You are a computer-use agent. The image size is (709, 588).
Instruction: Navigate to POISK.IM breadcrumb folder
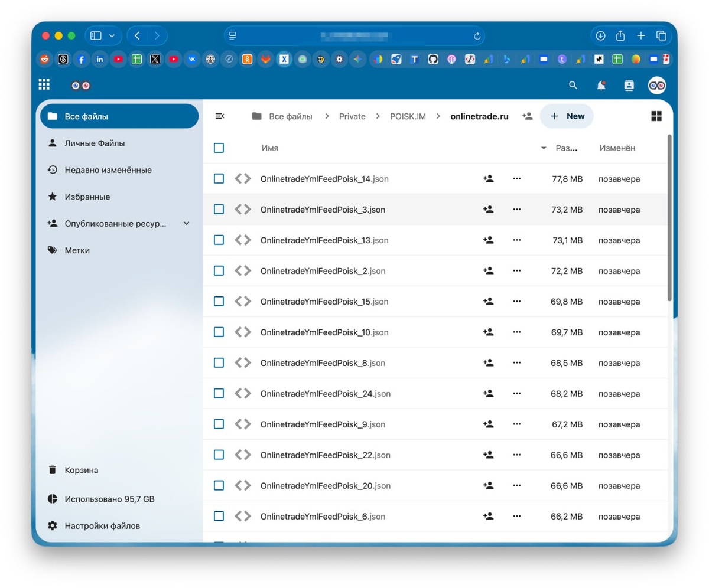(408, 116)
